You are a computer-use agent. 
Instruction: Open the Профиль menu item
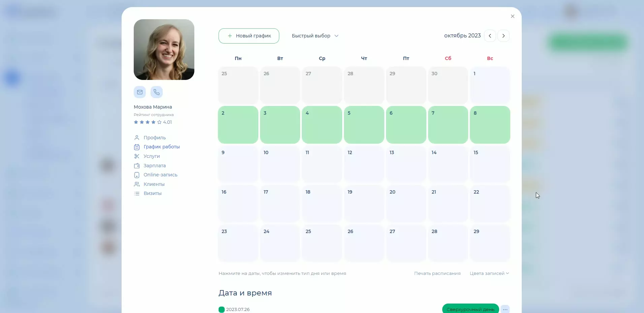click(154, 138)
